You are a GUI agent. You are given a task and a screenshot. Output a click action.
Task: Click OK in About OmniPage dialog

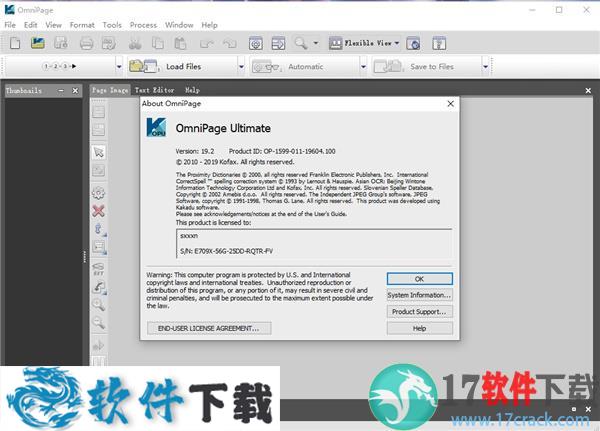pyautogui.click(x=419, y=279)
